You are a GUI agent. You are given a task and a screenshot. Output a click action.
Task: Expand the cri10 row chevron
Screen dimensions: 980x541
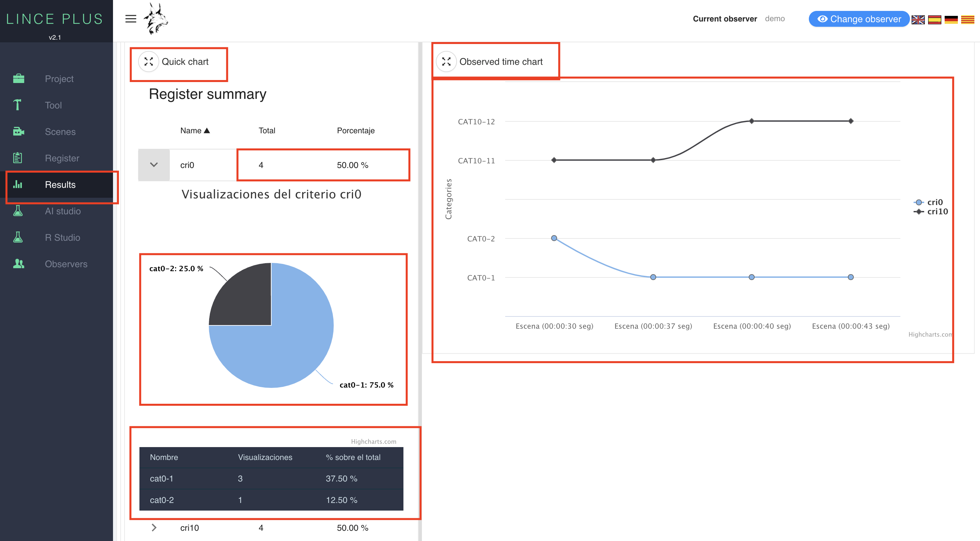pos(154,528)
